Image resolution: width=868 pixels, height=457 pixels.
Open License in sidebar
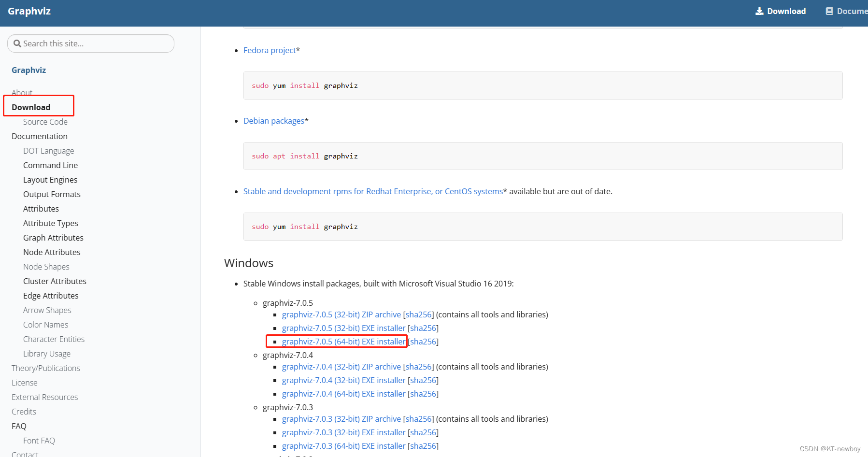coord(25,383)
